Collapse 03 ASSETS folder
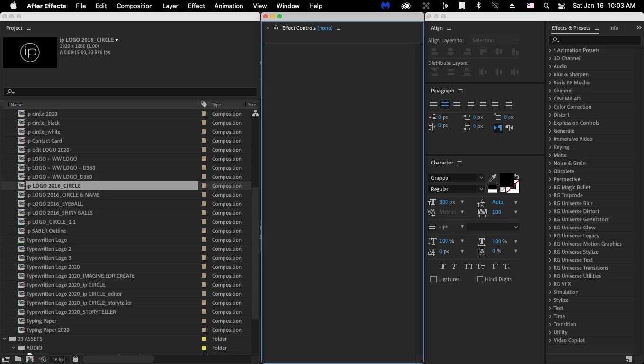This screenshot has height=364, width=644. 5,339
